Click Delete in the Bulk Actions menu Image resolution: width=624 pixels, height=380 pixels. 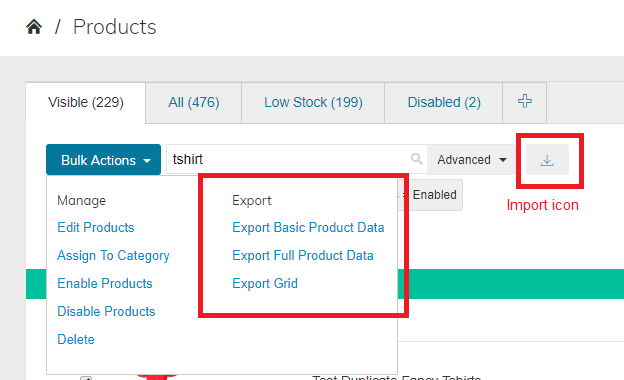click(x=76, y=339)
